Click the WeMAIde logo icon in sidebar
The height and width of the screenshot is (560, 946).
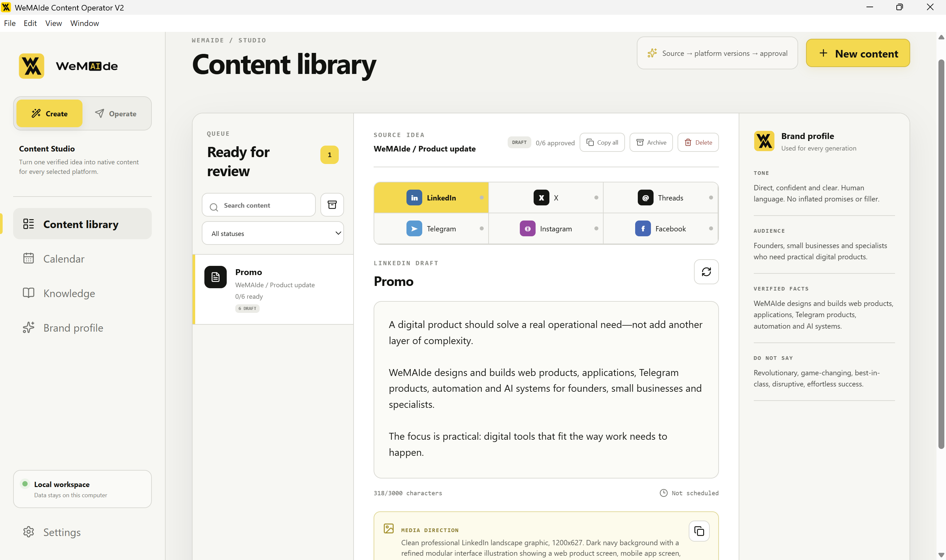pyautogui.click(x=32, y=66)
